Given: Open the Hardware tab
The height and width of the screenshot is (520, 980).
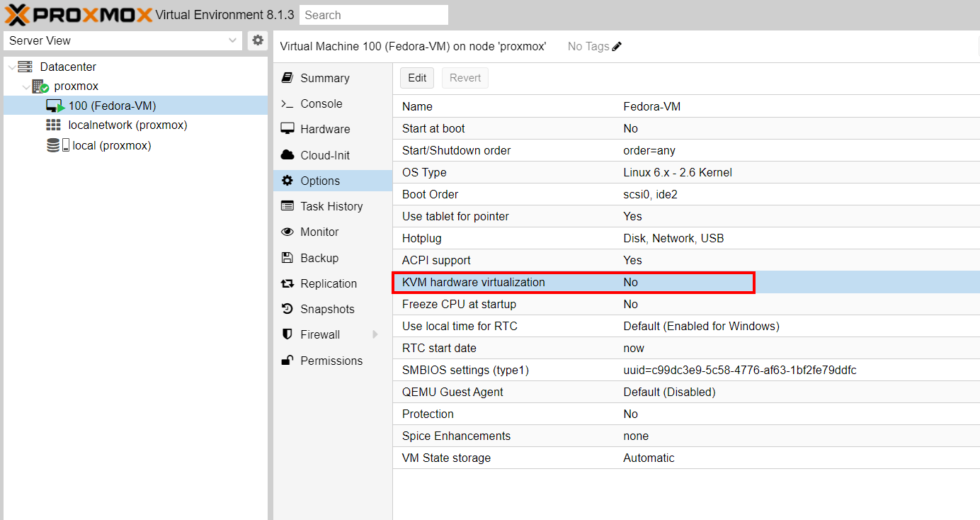Looking at the screenshot, I should pyautogui.click(x=324, y=129).
